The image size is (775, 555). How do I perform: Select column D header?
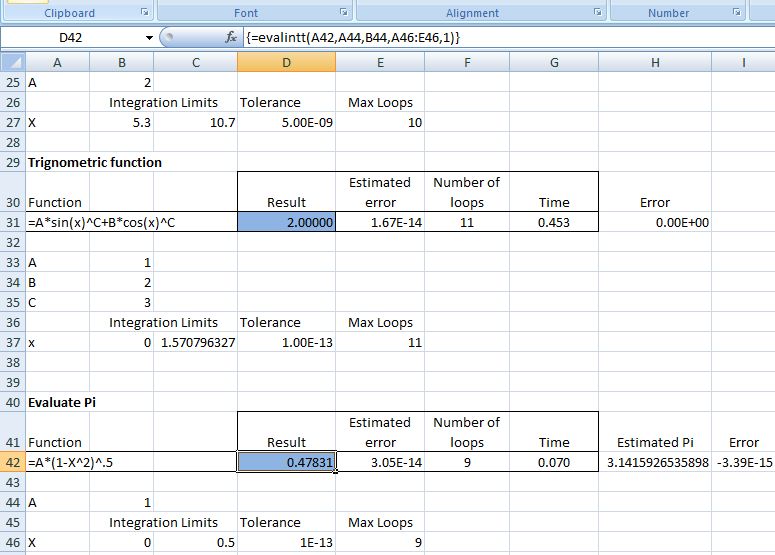click(x=286, y=63)
